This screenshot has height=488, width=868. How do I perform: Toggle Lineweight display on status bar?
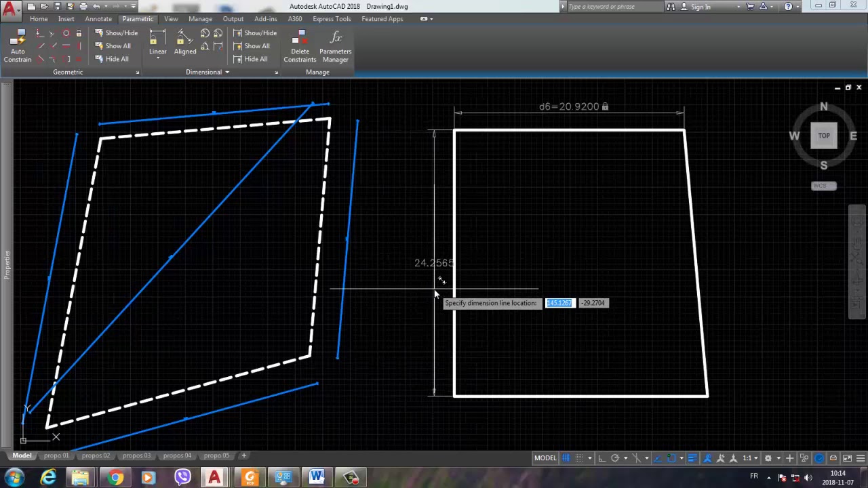point(692,458)
